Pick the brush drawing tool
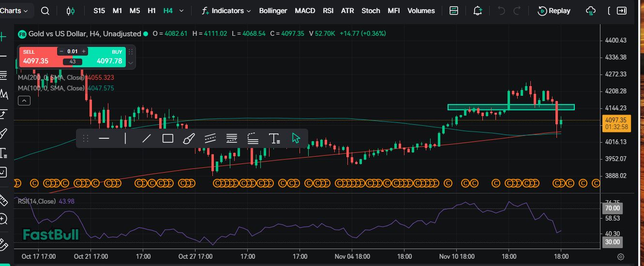The image size is (644, 266). [189, 139]
